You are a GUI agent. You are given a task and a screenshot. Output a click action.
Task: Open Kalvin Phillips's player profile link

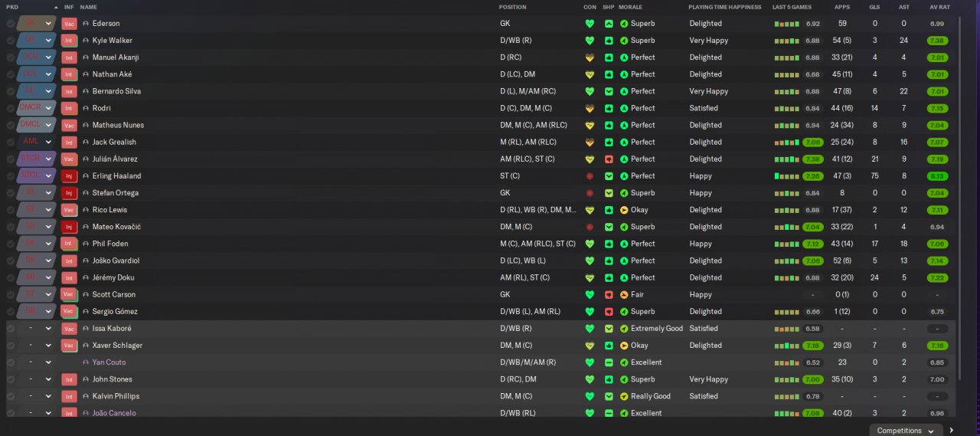[x=116, y=396]
